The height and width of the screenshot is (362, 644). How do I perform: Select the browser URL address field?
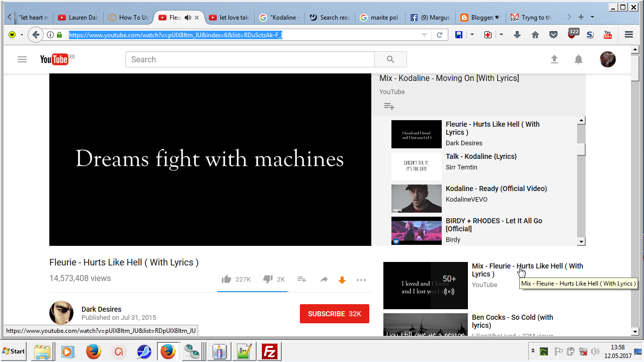pos(243,35)
